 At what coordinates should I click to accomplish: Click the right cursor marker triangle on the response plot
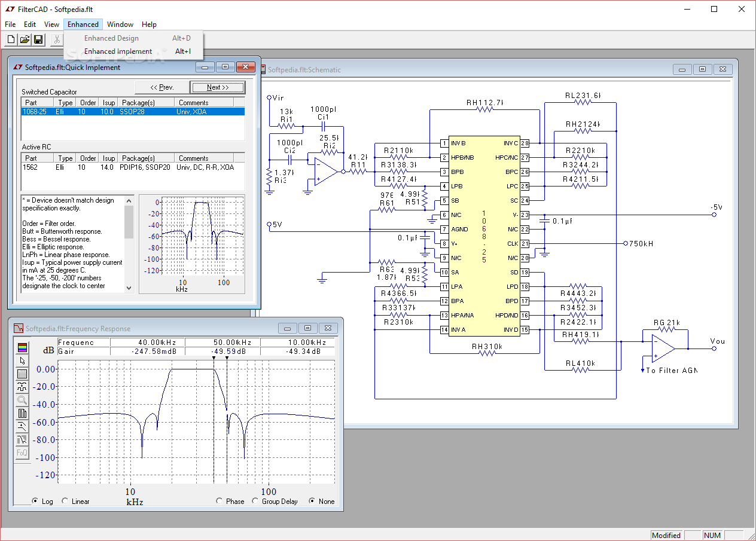click(227, 358)
